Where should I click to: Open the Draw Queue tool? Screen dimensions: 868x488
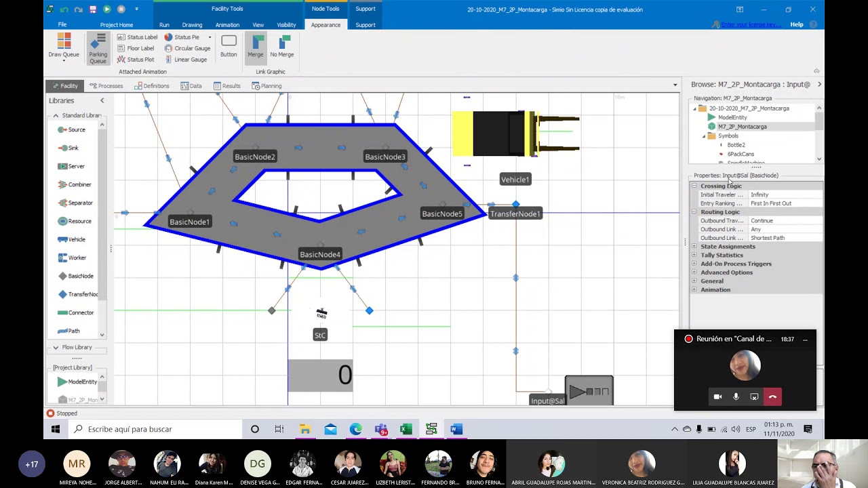[x=64, y=47]
